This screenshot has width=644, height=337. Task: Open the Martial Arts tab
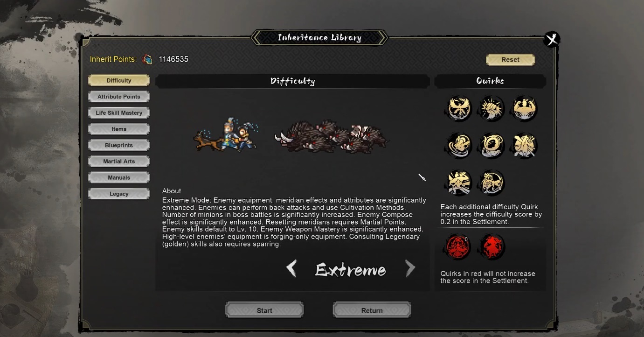(119, 161)
